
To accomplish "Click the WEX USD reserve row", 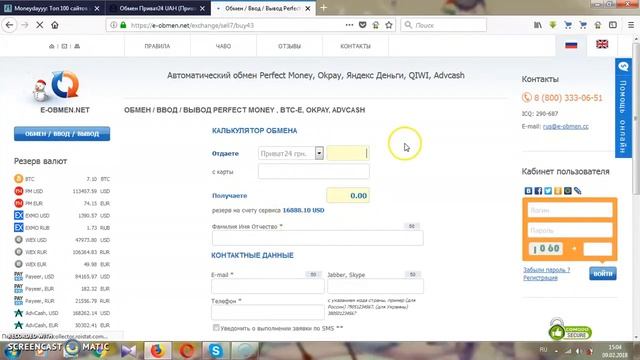I will point(62,240).
